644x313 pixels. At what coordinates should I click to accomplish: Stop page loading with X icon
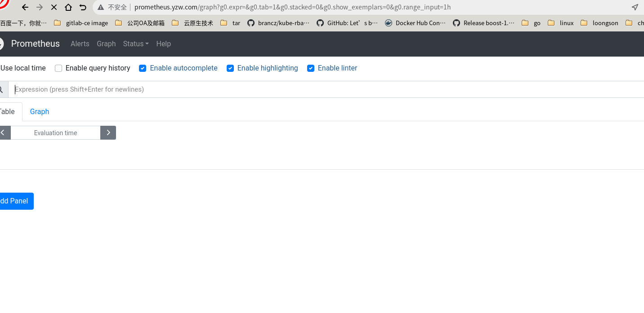click(54, 7)
